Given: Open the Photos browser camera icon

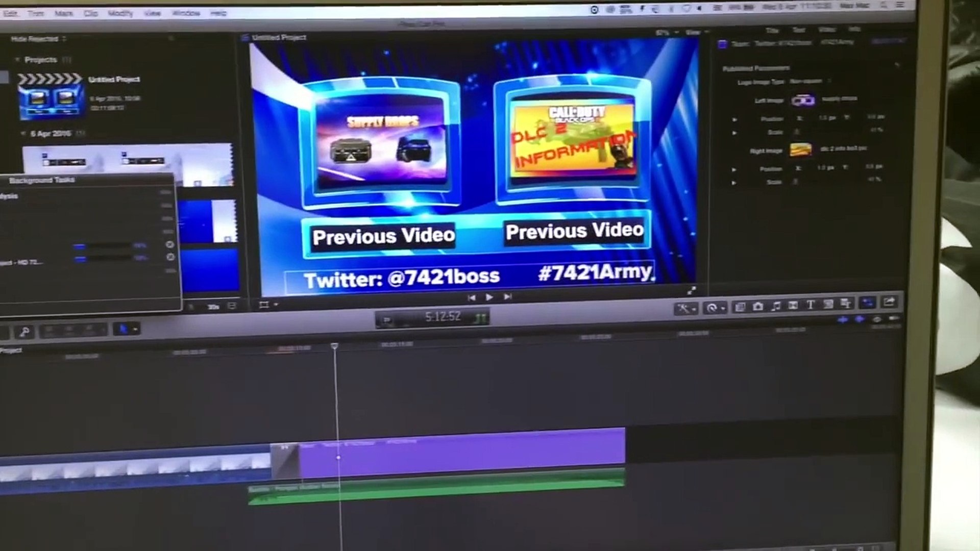Looking at the screenshot, I should coord(758,306).
